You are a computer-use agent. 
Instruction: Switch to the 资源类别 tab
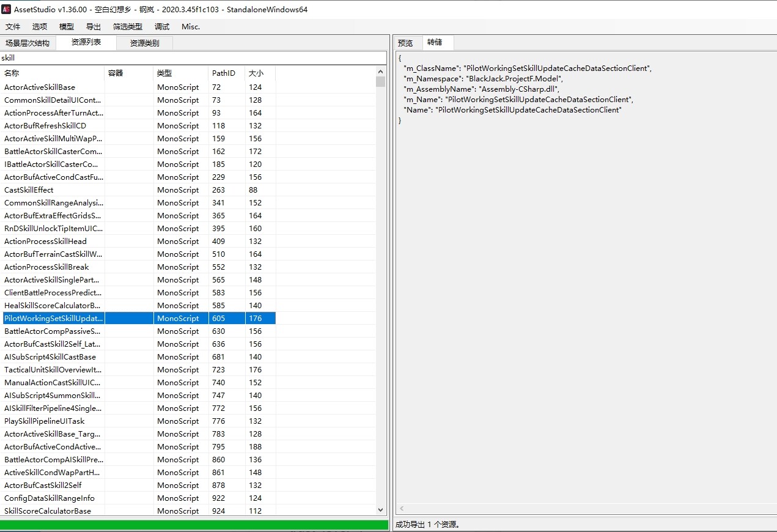145,43
